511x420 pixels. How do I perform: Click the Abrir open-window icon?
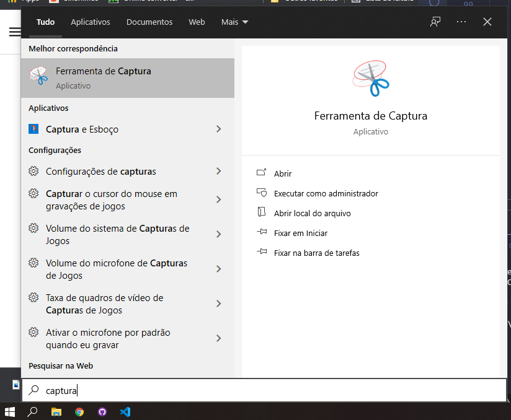pyautogui.click(x=261, y=172)
